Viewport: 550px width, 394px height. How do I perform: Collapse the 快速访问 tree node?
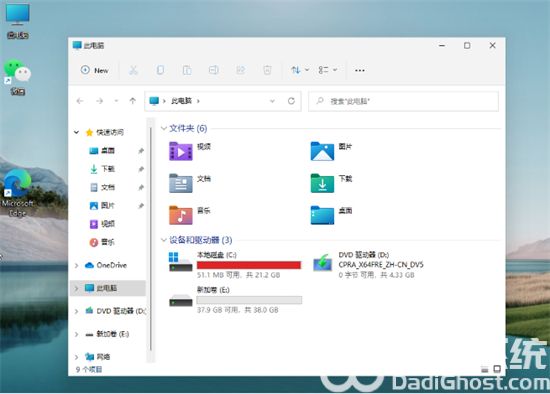(x=76, y=132)
